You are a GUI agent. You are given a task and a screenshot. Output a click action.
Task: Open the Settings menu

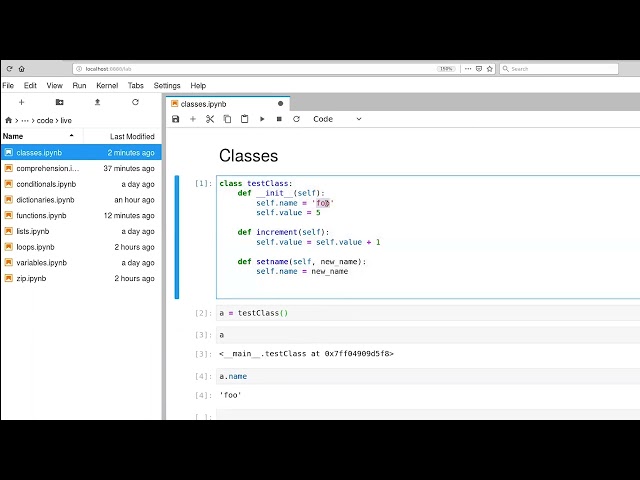click(167, 86)
